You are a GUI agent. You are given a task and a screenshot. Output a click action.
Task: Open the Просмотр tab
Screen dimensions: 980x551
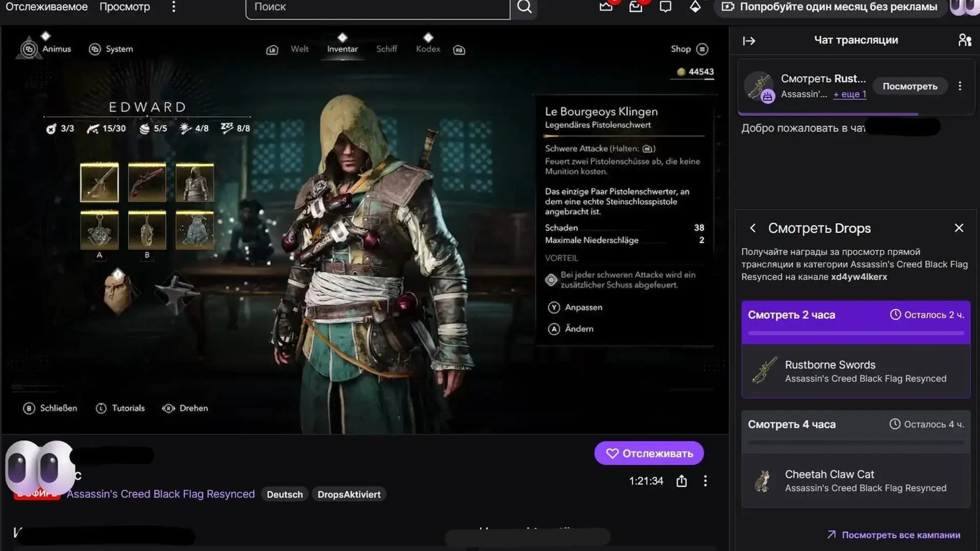pyautogui.click(x=125, y=7)
